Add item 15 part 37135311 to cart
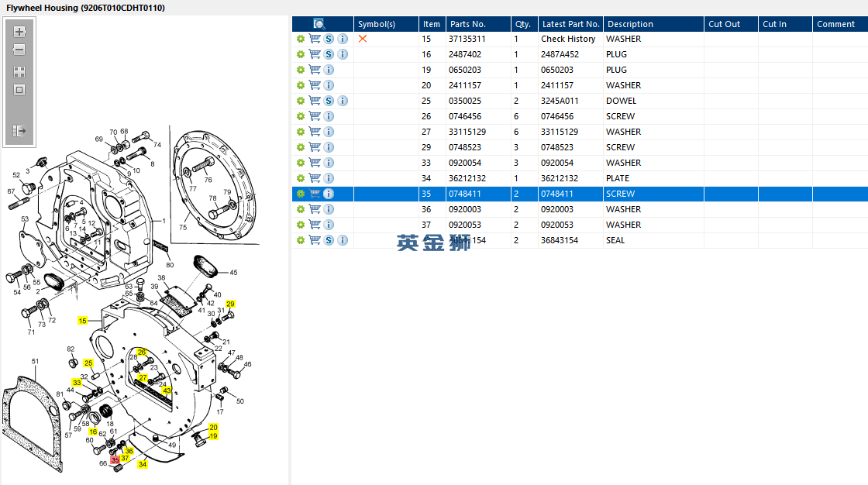The image size is (868, 485). (x=315, y=39)
